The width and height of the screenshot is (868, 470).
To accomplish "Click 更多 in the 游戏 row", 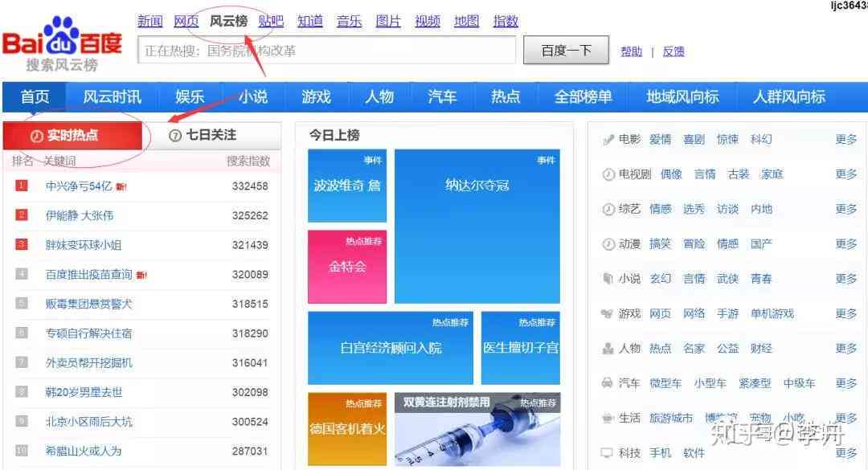I will point(845,313).
